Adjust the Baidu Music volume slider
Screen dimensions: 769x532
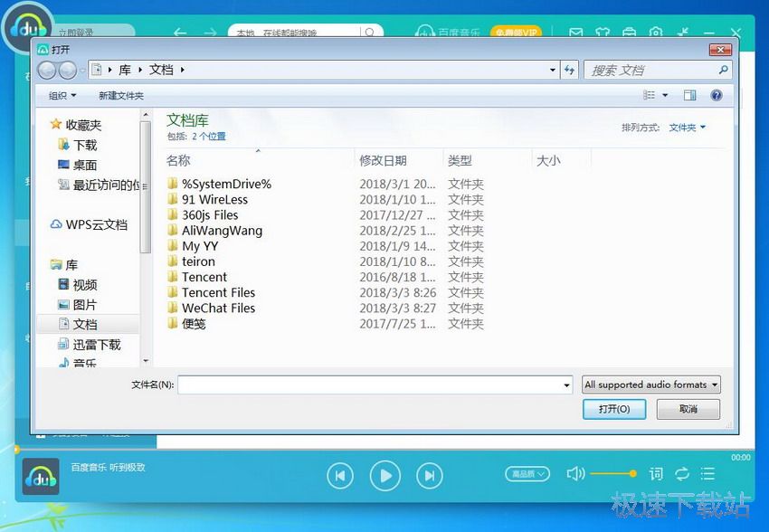pos(613,474)
